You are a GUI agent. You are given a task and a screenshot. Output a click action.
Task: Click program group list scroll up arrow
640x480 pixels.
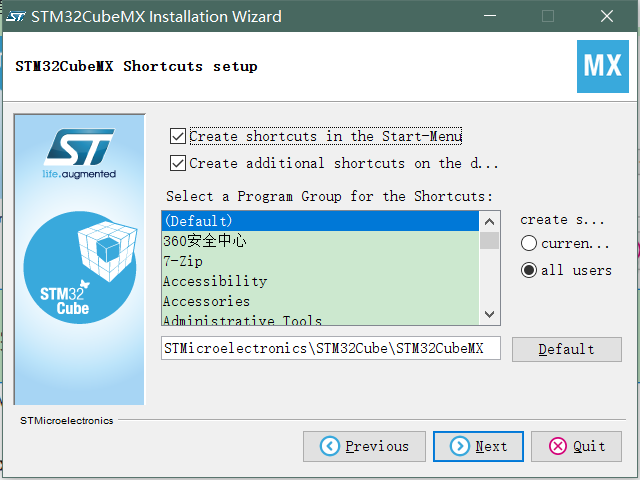[489, 222]
